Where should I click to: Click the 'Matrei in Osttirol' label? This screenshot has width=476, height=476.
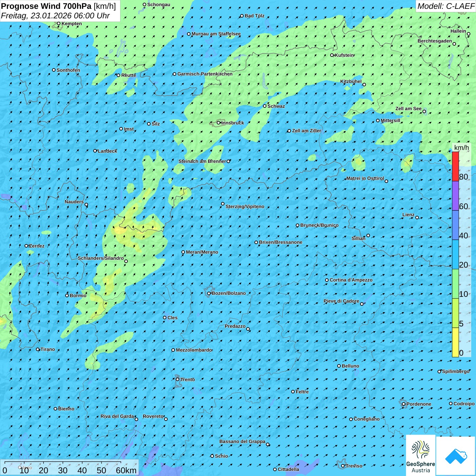coord(365,178)
